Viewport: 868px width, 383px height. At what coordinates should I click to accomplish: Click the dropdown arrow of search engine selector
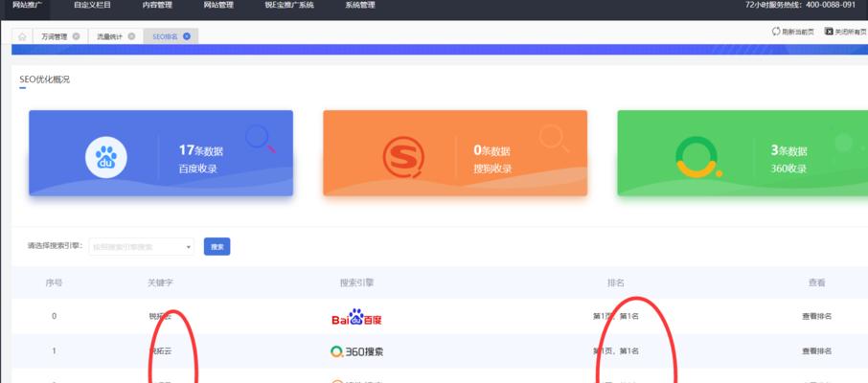[188, 247]
